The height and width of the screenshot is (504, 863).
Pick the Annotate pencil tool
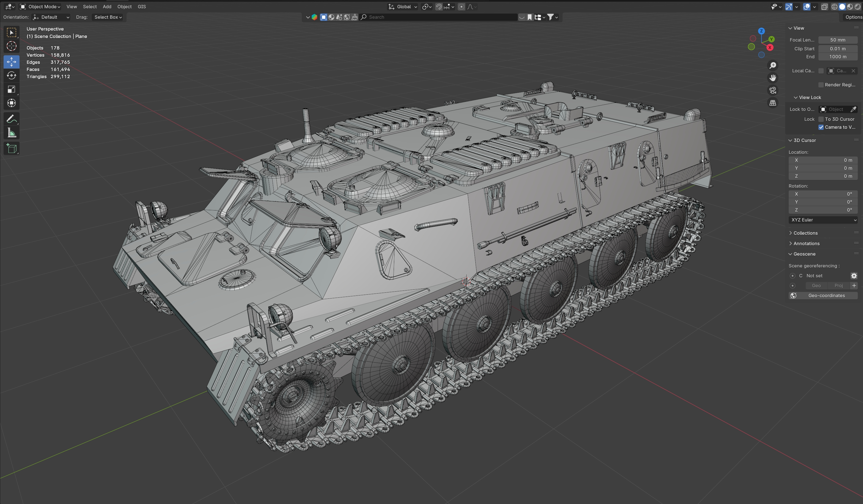point(11,119)
